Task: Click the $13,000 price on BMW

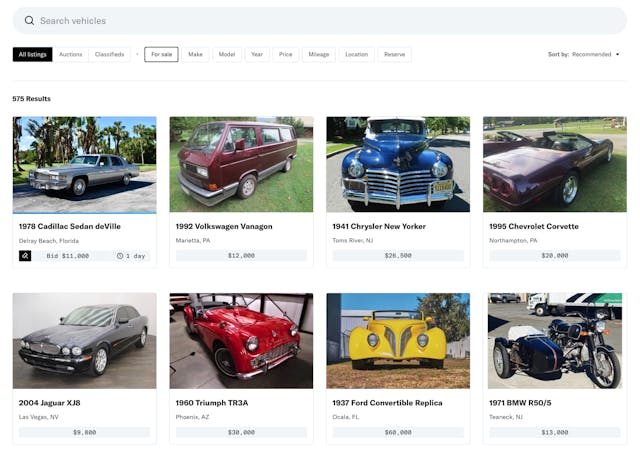Action: pos(555,432)
